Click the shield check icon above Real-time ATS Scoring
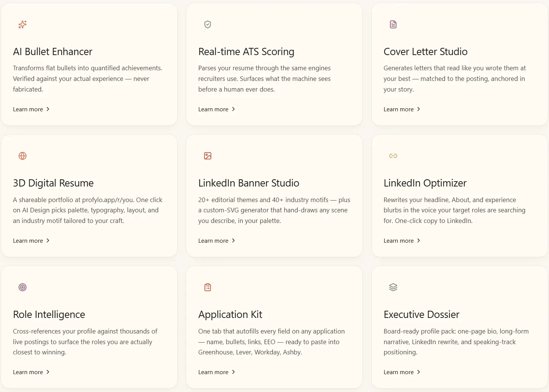This screenshot has width=549, height=392. (x=208, y=25)
